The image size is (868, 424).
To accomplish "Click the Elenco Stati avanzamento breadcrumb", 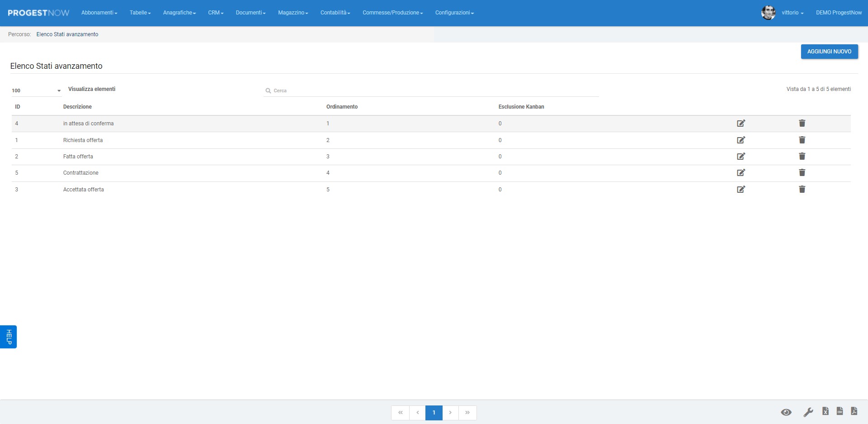I will [67, 34].
